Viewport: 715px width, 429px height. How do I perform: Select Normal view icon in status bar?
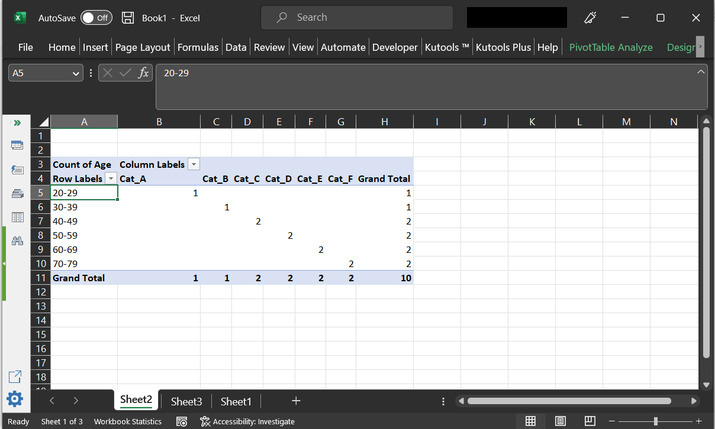[x=530, y=421]
